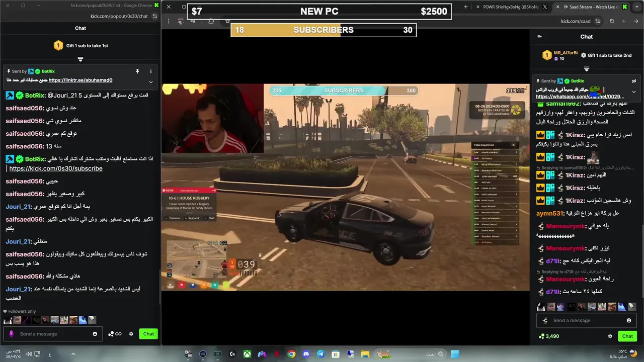644x362 pixels.
Task: Open site info for kick.com/saad
Action: pyautogui.click(x=598, y=21)
